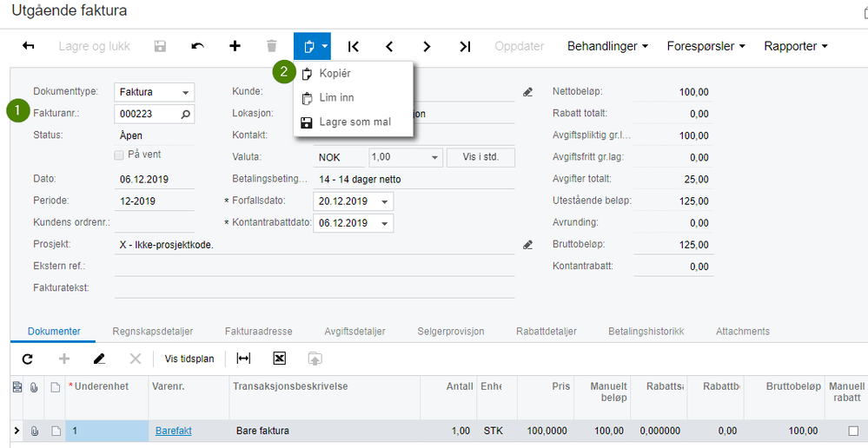The image size is (868, 448).
Task: Toggle the Manuell rabatt checkbox in row
Action: (852, 431)
